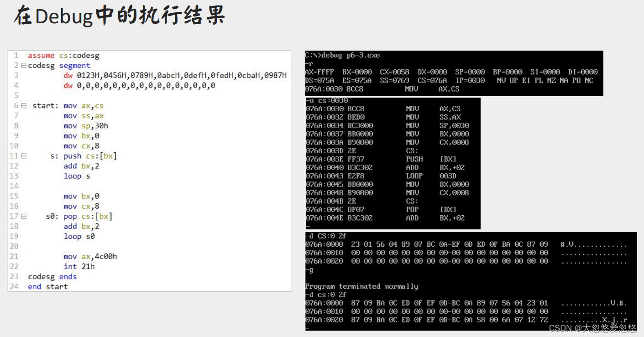This screenshot has height=337, width=644.
Task: Click the -g command line
Action: pyautogui.click(x=309, y=270)
